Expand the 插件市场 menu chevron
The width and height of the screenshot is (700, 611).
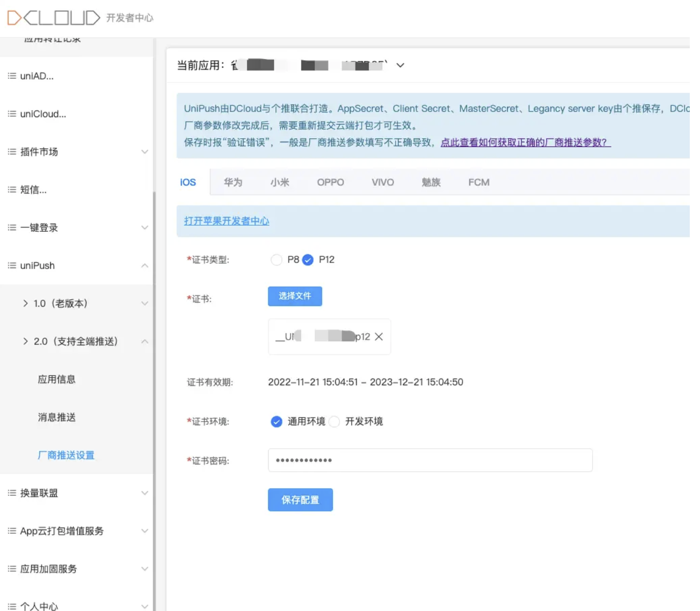point(145,152)
